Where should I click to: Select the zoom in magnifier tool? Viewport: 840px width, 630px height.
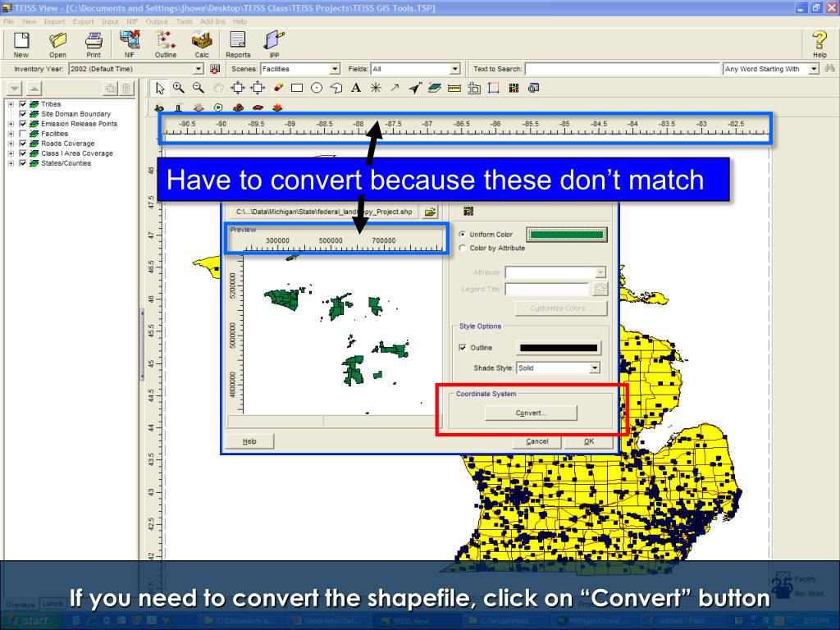pyautogui.click(x=178, y=88)
